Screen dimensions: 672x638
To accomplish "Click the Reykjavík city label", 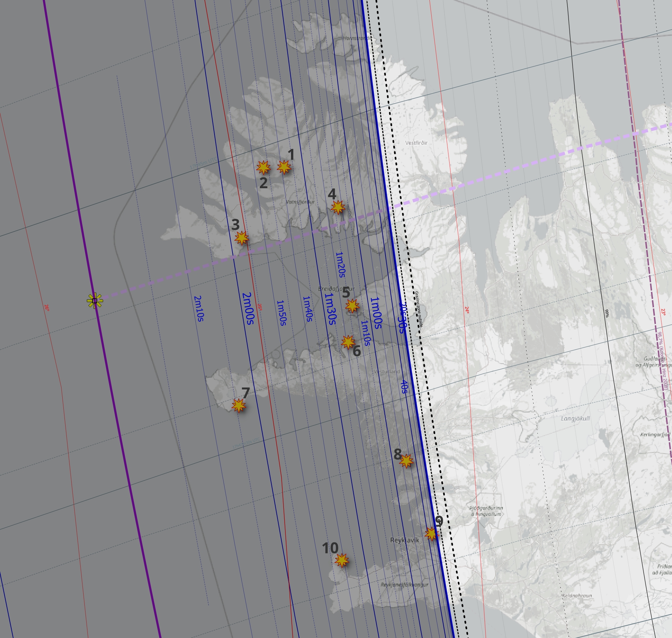I will click(404, 540).
